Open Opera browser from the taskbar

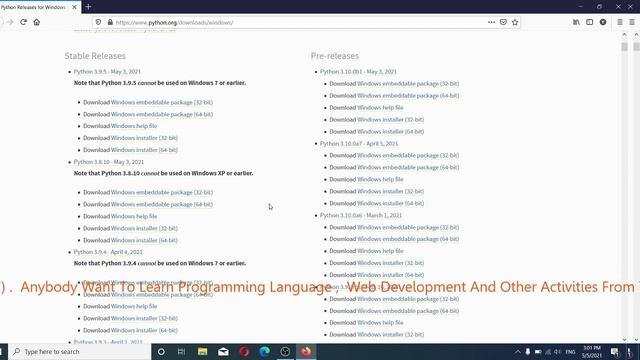[244, 351]
